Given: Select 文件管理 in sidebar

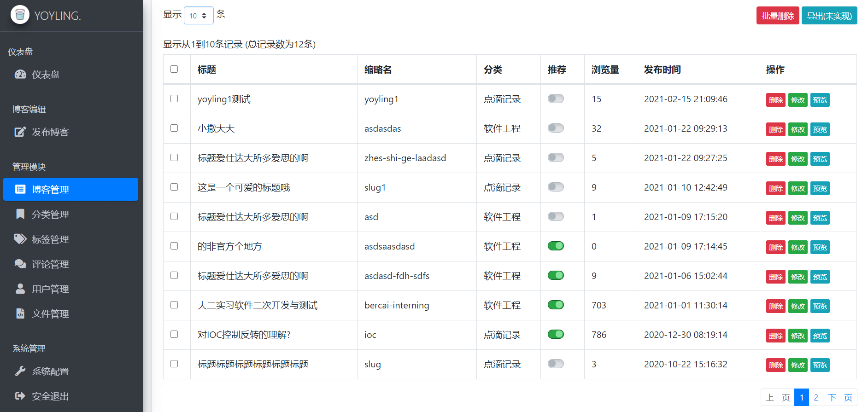Looking at the screenshot, I should click(x=70, y=313).
